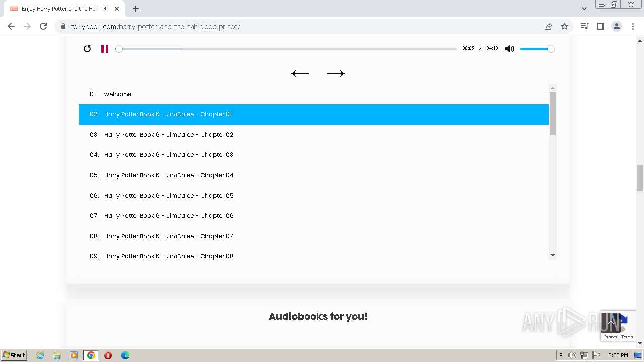Open Chrome three-dot menu
The width and height of the screenshot is (644, 362).
[633, 26]
